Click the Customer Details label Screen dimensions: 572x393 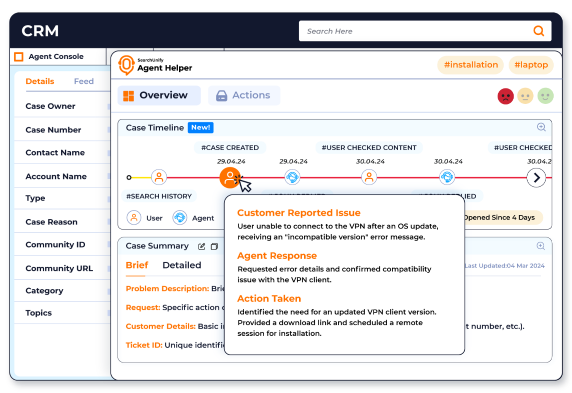pos(161,327)
